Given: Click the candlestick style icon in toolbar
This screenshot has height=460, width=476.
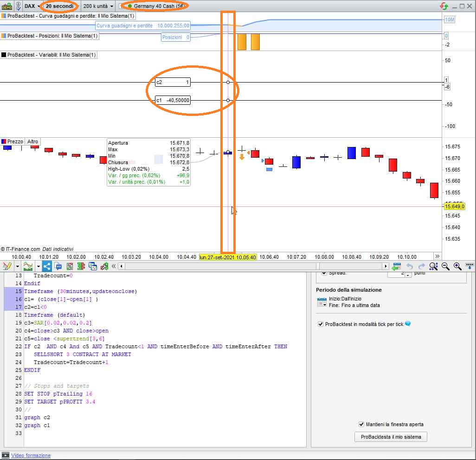Looking at the screenshot, I should [104, 267].
